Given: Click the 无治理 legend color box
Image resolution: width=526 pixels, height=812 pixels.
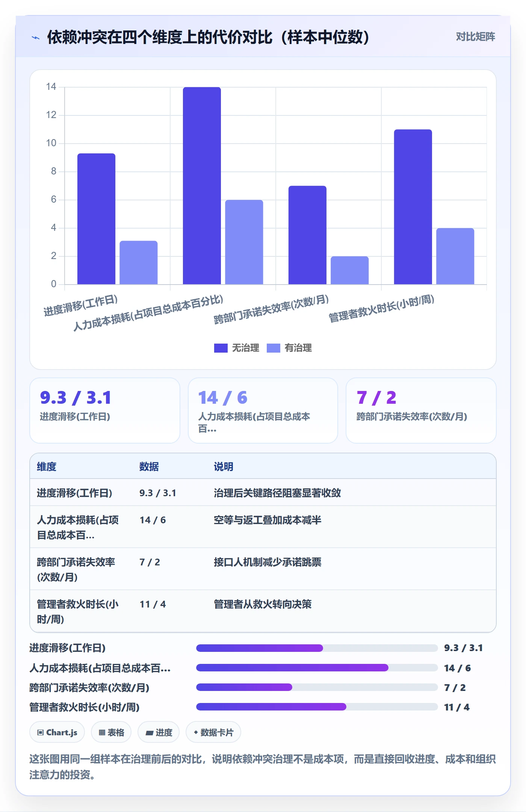Looking at the screenshot, I should click(221, 348).
